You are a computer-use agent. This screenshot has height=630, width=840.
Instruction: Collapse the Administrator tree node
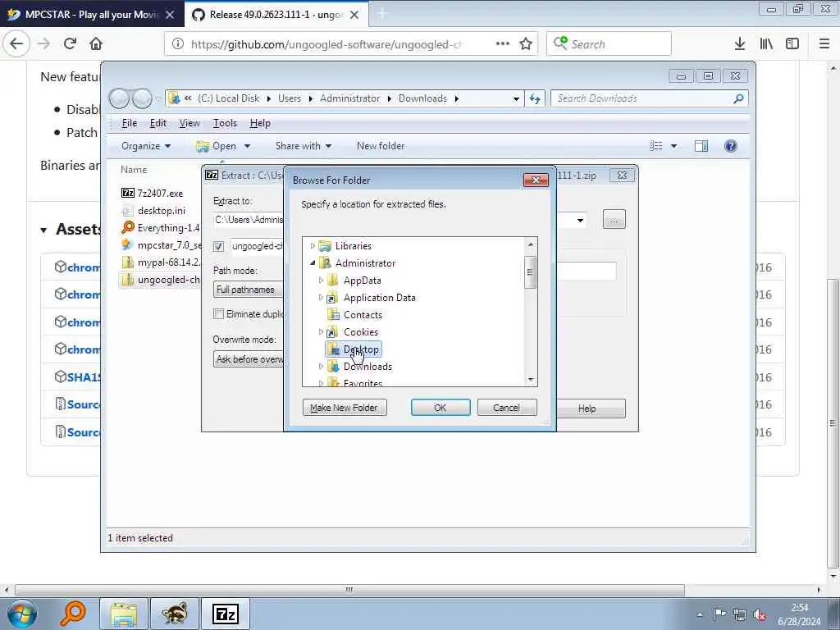click(x=313, y=263)
